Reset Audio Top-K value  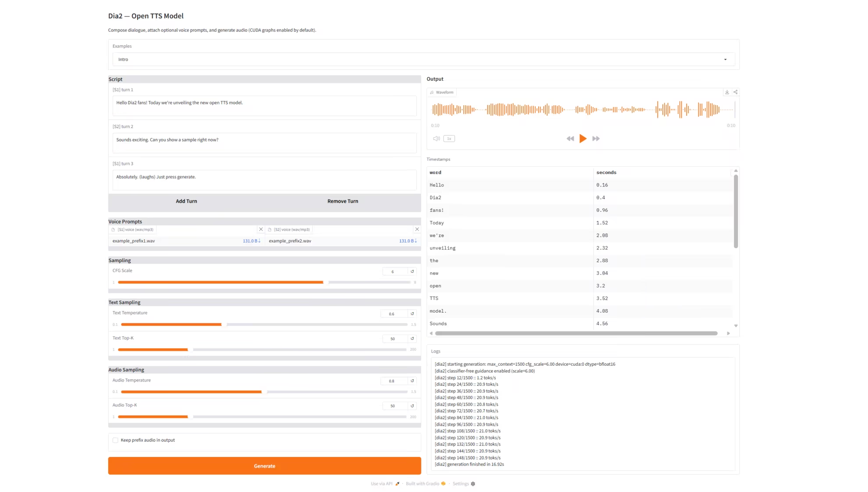tap(412, 406)
